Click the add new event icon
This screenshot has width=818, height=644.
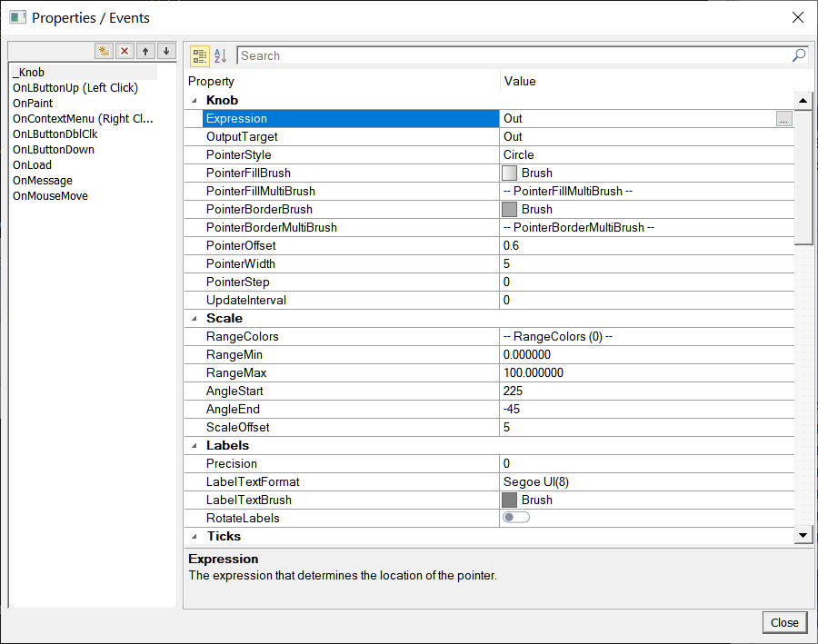coord(105,51)
